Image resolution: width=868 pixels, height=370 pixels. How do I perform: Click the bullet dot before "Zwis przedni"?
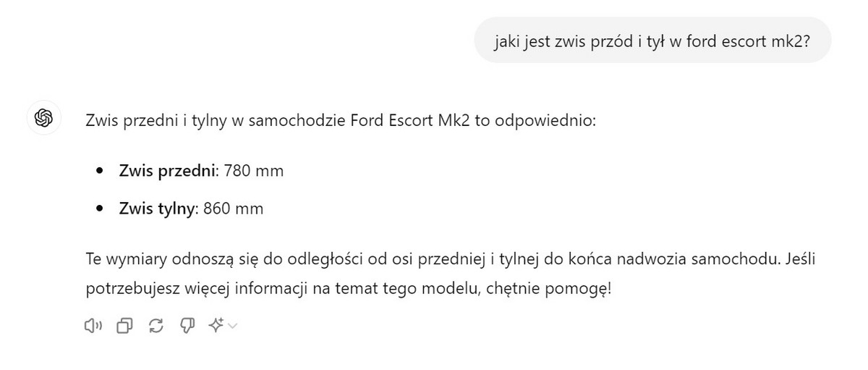[101, 172]
